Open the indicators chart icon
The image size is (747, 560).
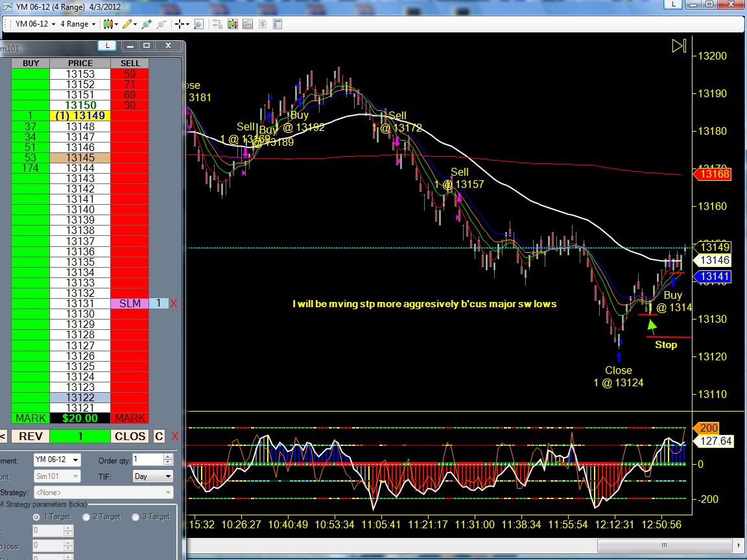click(x=248, y=24)
